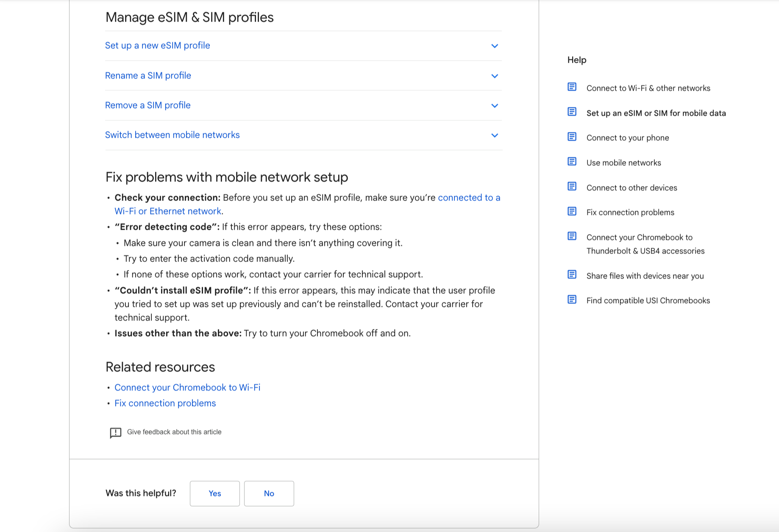
Task: Open Fix connection problems under Related resources
Action: (165, 403)
